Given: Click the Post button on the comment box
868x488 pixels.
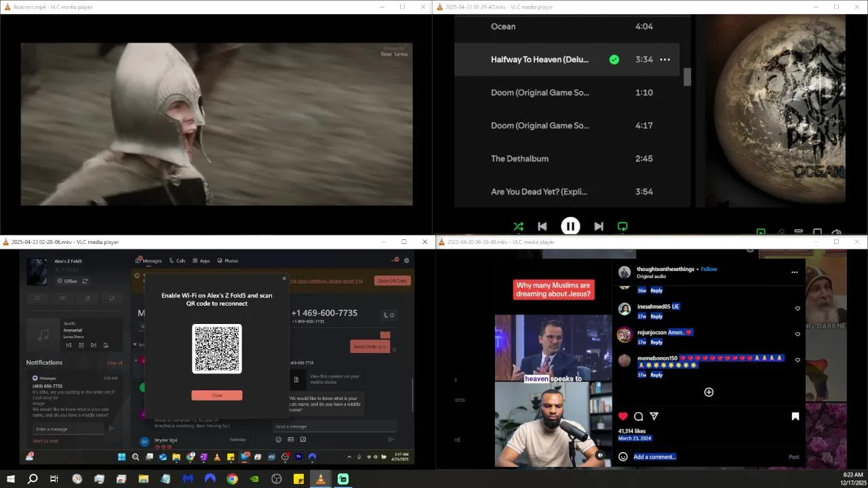Looking at the screenshot, I should pyautogui.click(x=793, y=457).
